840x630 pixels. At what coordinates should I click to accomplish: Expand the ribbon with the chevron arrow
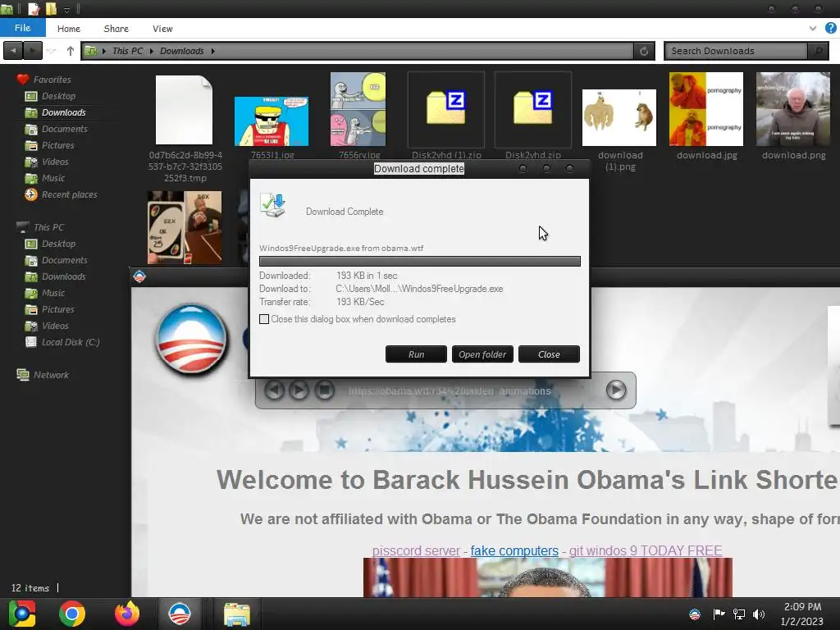(x=813, y=29)
